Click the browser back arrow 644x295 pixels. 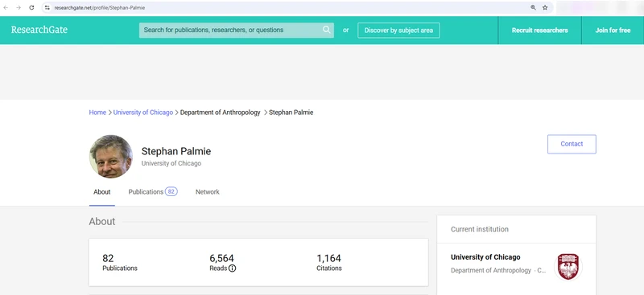pyautogui.click(x=6, y=7)
